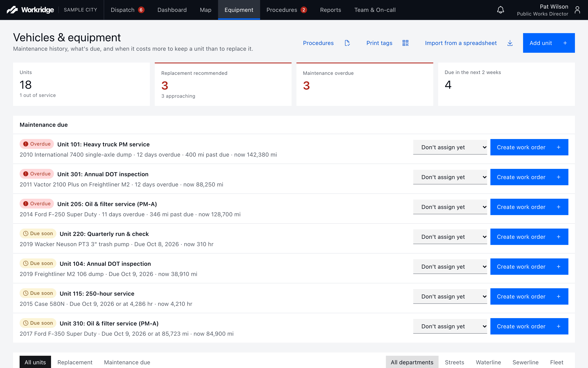
Task: Click the Procedures document icon in header actions
Action: point(347,43)
